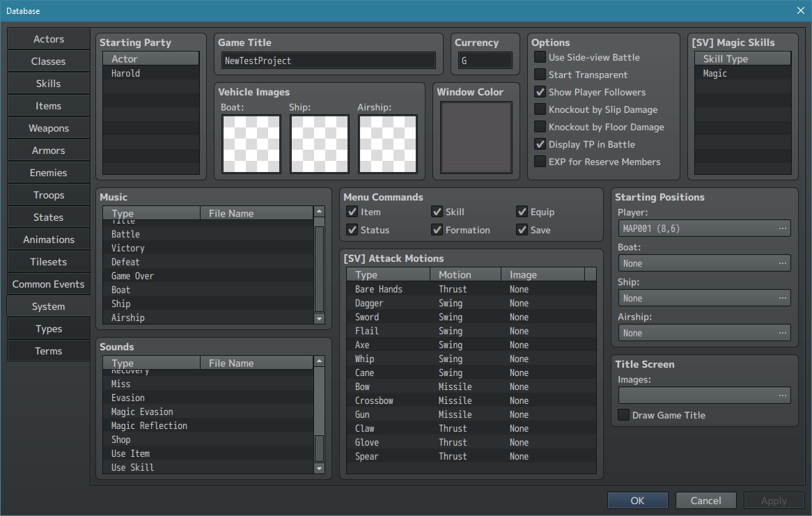Click the Sounds list scrollbar thumb
Viewport: 812px width, 516px height.
pyautogui.click(x=319, y=448)
